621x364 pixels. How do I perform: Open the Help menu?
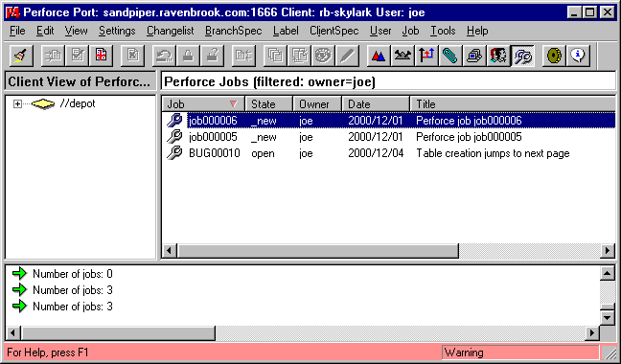[x=477, y=31]
